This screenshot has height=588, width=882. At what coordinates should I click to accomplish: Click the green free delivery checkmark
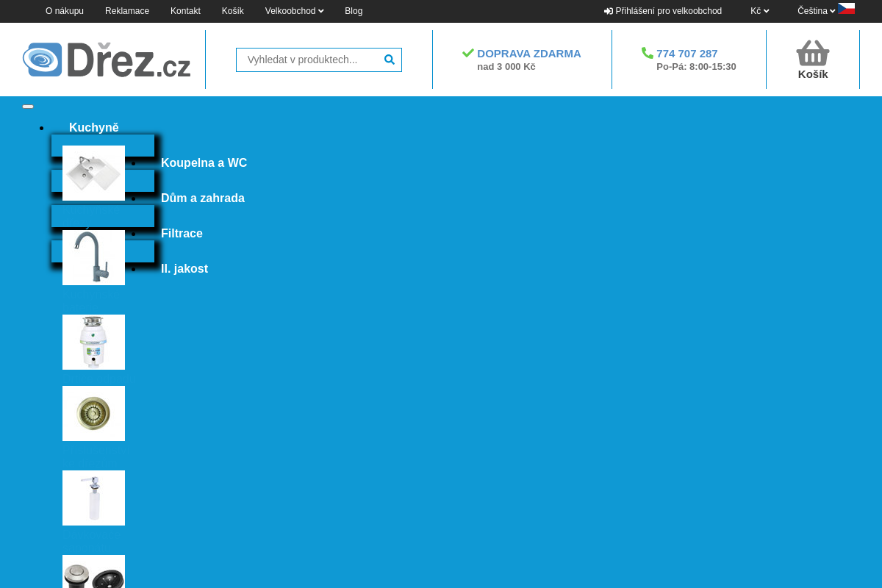(x=468, y=53)
